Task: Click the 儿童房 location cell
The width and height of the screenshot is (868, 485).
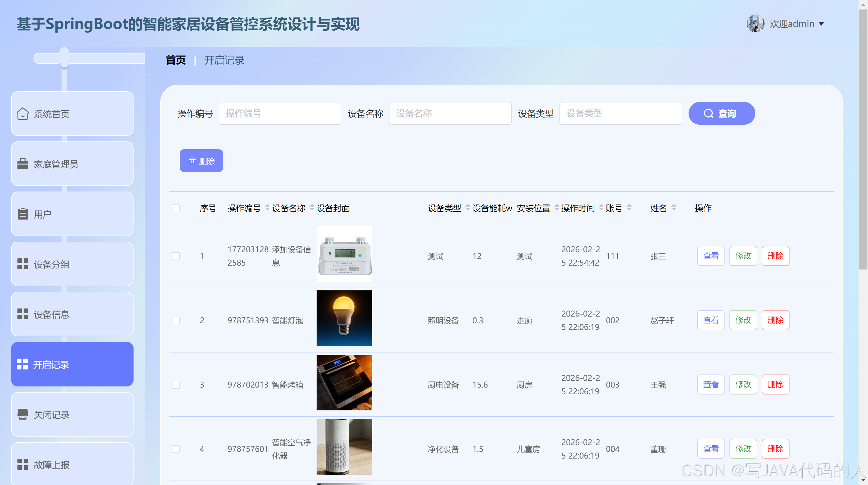Action: [528, 449]
